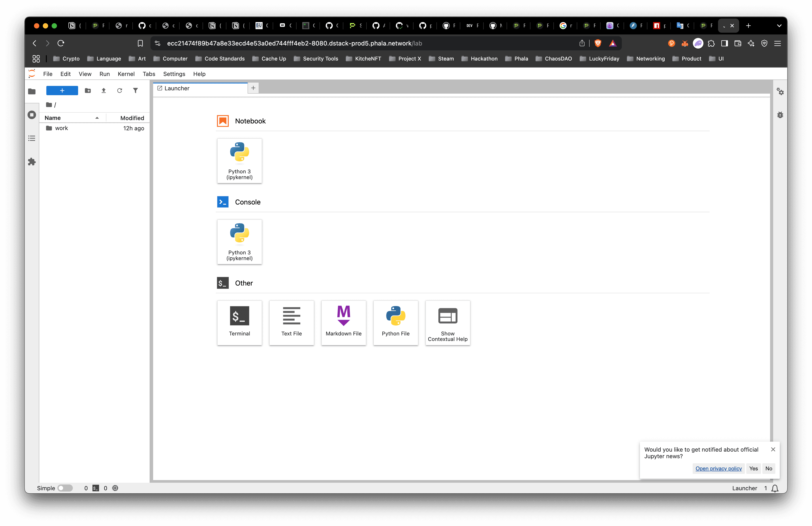Screen dimensions: 812x526
Task: Create a new Markdown File
Action: point(343,322)
